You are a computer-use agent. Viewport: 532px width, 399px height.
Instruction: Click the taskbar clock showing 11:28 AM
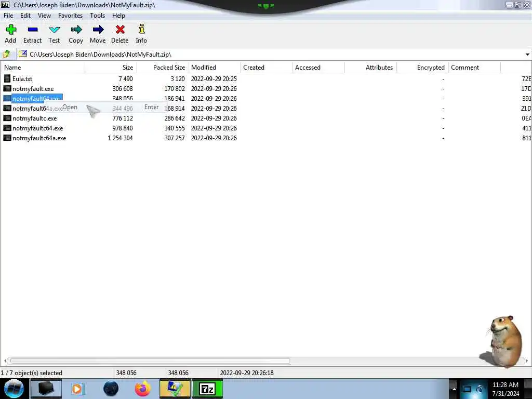pyautogui.click(x=505, y=385)
